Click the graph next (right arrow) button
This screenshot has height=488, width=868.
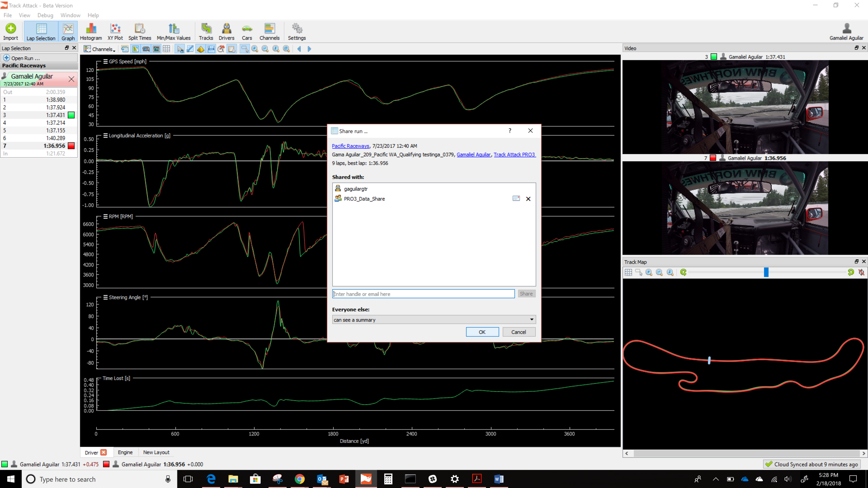coord(309,49)
